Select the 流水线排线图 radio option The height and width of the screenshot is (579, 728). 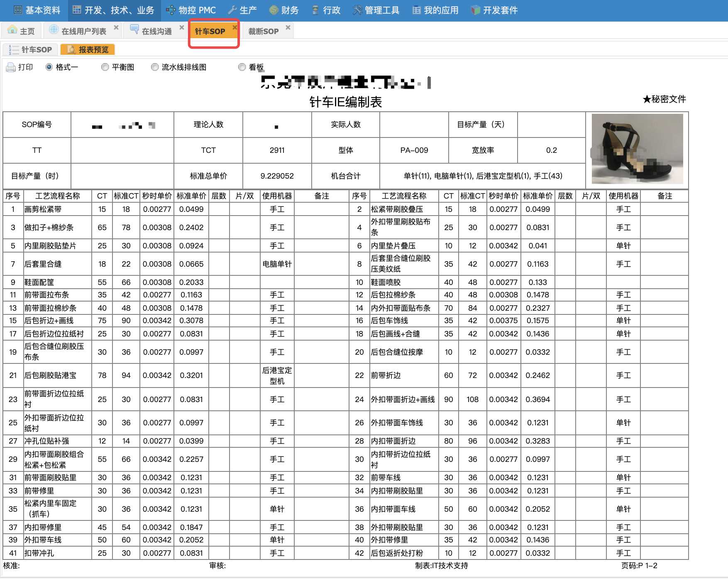pyautogui.click(x=155, y=67)
